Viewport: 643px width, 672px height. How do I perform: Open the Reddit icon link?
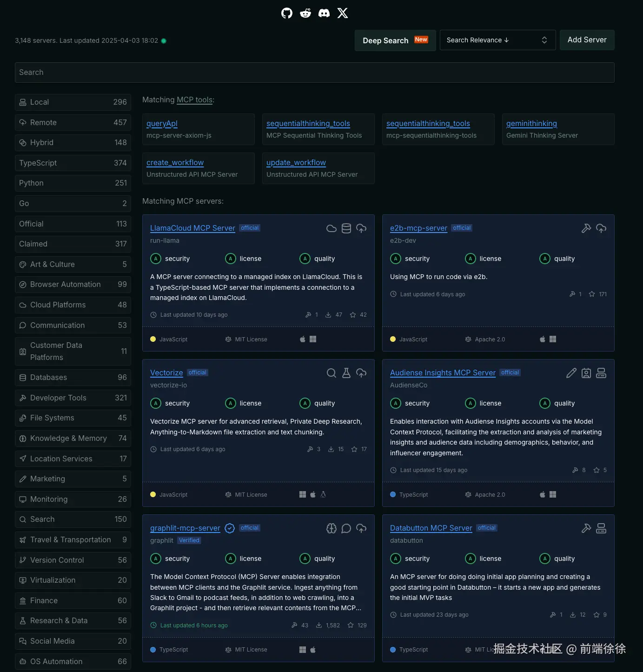(x=305, y=13)
